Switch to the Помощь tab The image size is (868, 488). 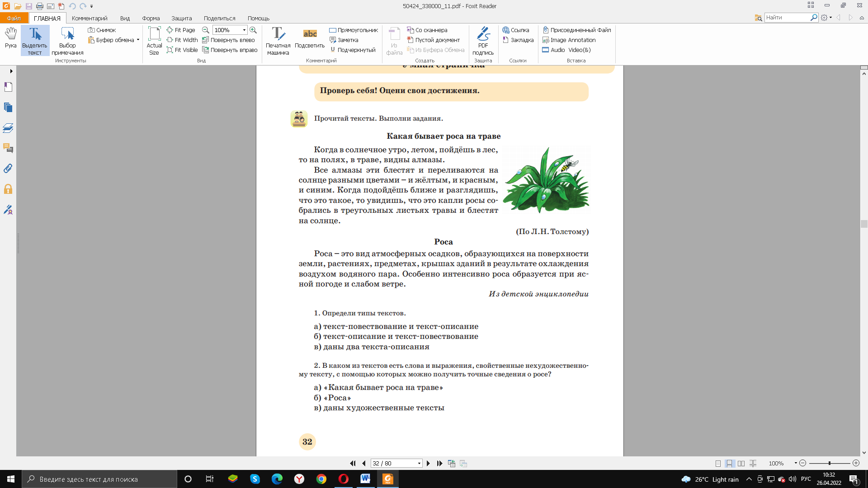point(258,18)
